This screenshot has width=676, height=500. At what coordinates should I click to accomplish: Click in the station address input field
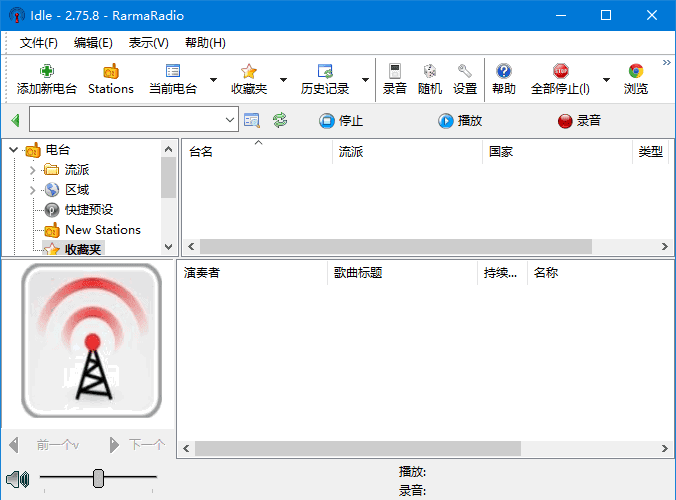coord(127,119)
